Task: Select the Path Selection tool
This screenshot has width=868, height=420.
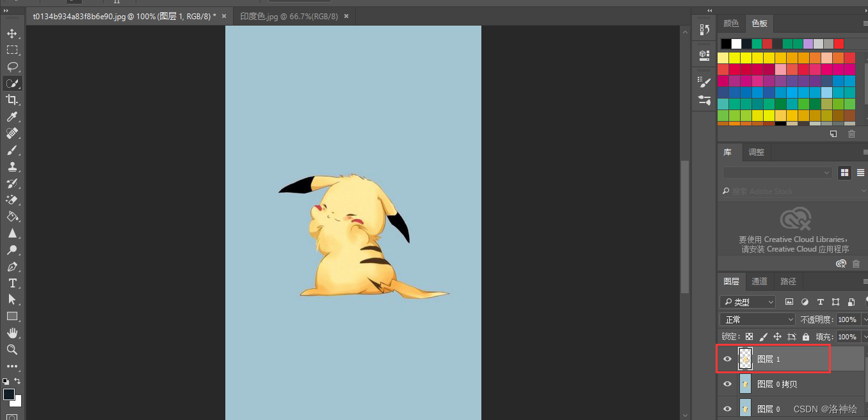Action: (12, 299)
